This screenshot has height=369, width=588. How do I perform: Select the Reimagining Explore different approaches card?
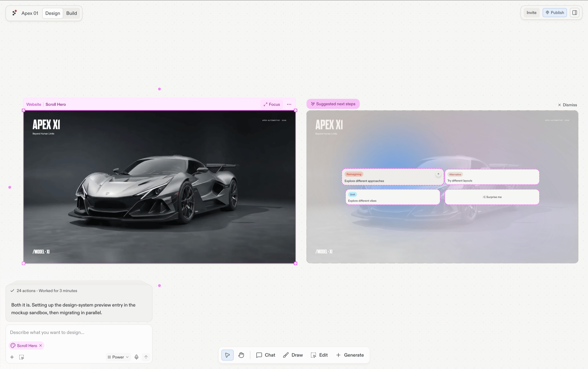[x=392, y=177]
